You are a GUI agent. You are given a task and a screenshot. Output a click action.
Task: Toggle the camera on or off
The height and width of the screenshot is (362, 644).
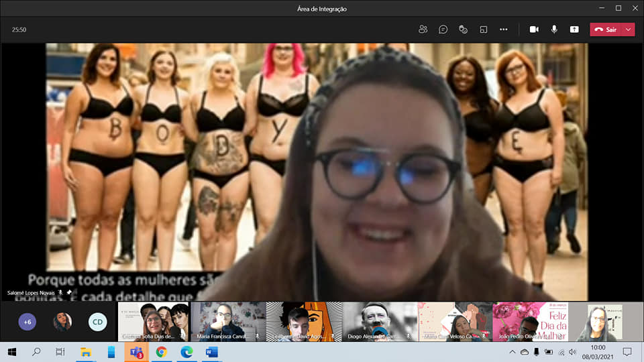[x=534, y=29]
